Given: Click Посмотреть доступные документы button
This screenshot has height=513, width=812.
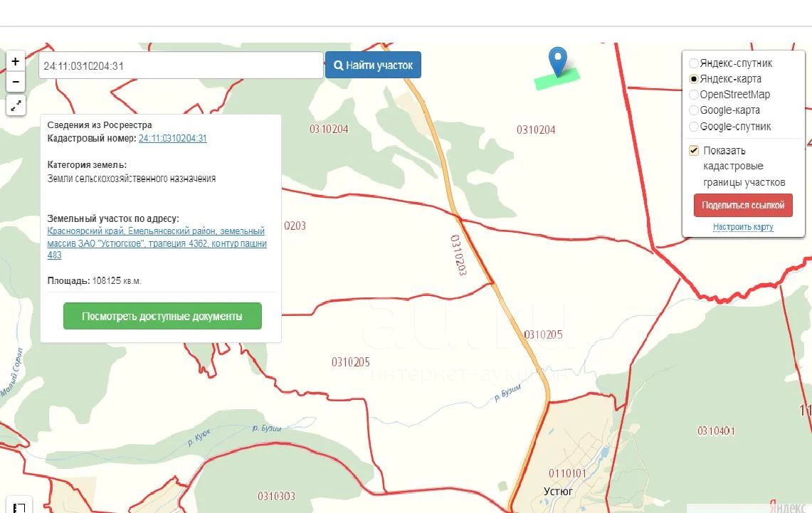Looking at the screenshot, I should point(162,316).
